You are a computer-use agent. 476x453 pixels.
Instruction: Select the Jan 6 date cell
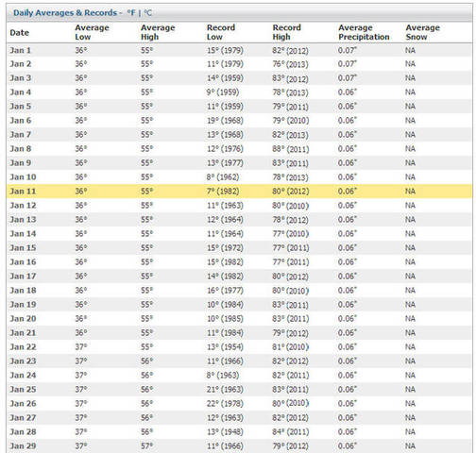[21, 121]
